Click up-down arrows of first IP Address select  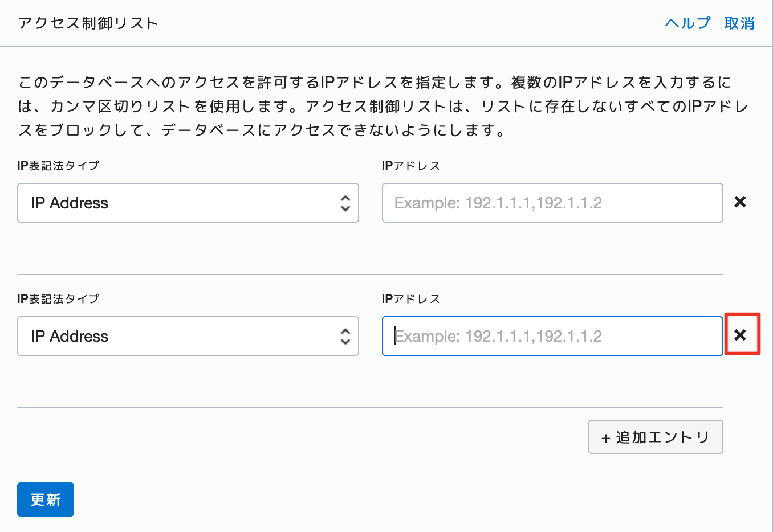[345, 203]
